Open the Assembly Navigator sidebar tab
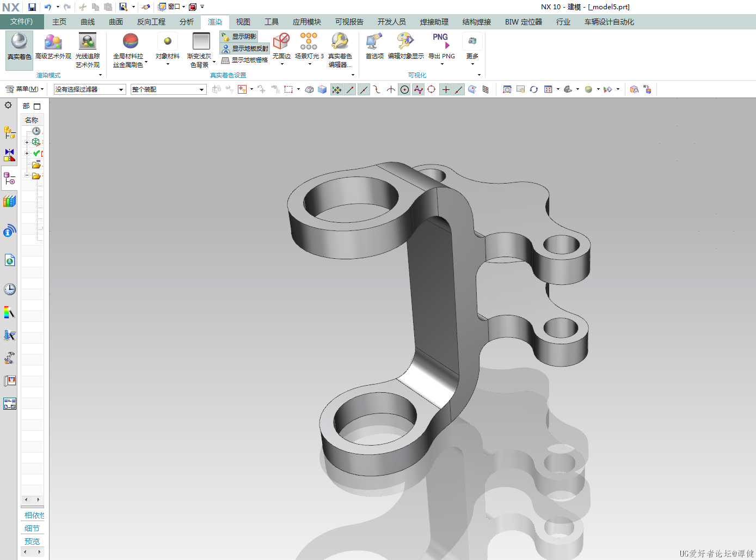The width and height of the screenshot is (756, 560). pos(9,132)
